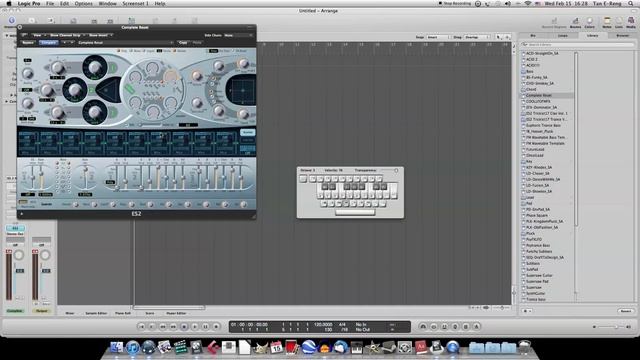Viewport: 640px width, 360px height.
Task: Toggle the metronome Click button in transport
Action: pos(476,327)
